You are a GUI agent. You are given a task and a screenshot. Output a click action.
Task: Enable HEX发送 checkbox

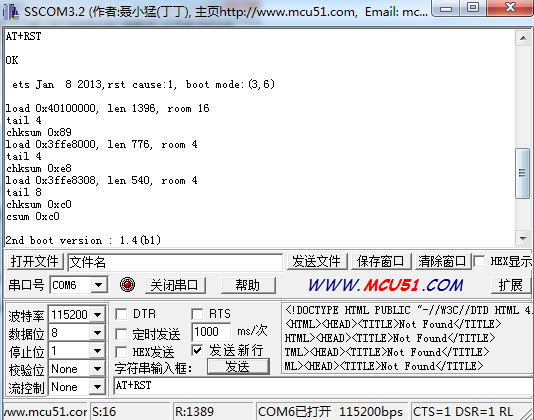[121, 352]
